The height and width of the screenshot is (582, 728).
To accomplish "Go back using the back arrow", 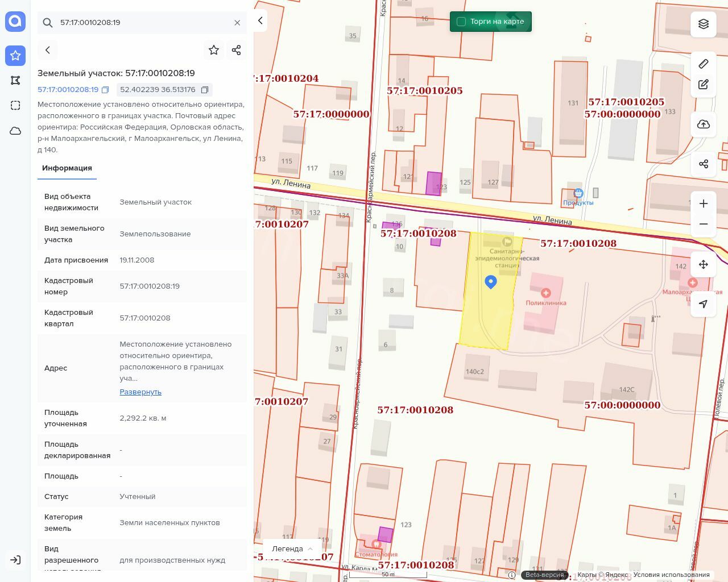I will [x=48, y=50].
